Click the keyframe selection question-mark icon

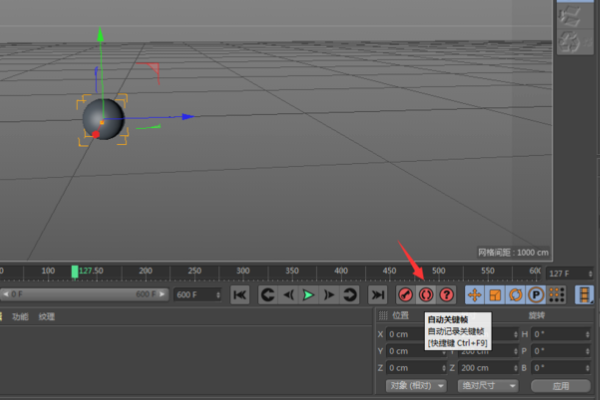click(x=447, y=295)
